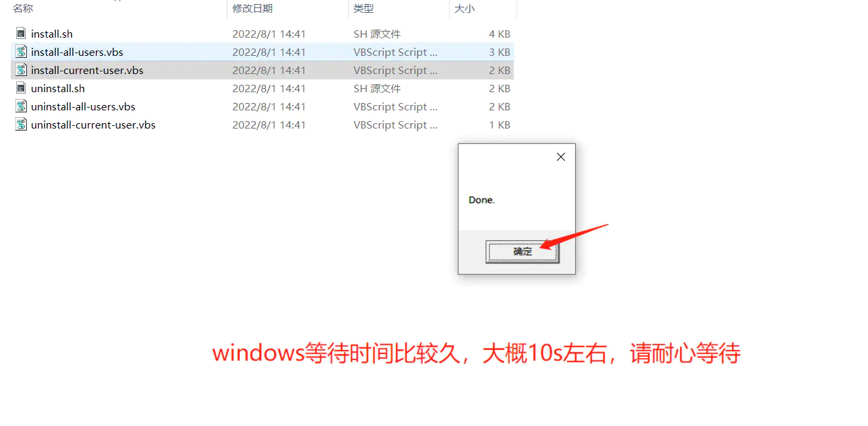Select the uninstall-all-users.vbs script icon
The width and height of the screenshot is (868, 426).
pyautogui.click(x=21, y=106)
